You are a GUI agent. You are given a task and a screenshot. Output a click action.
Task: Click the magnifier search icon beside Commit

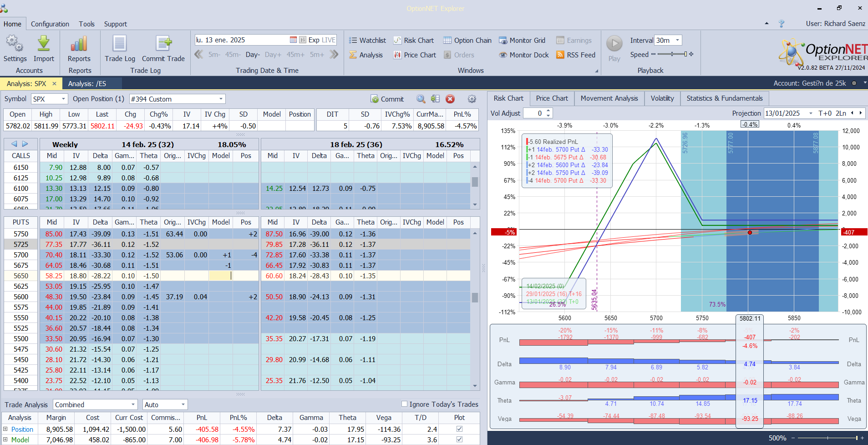(421, 99)
